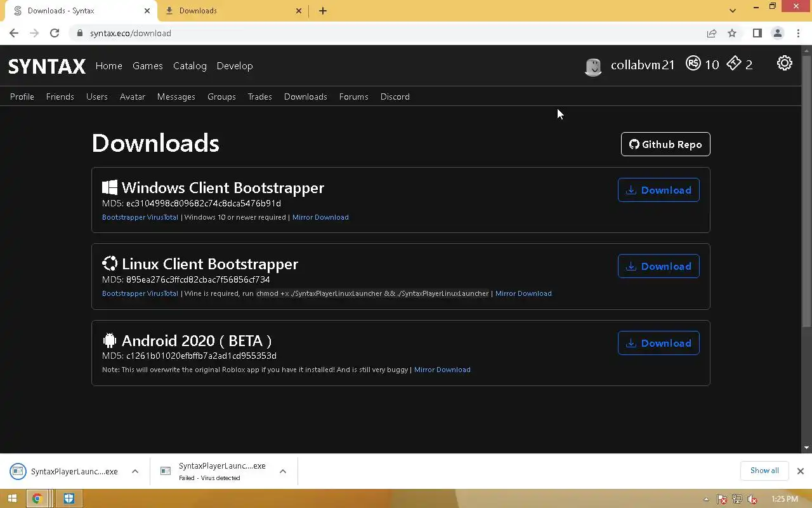Screen dimensions: 812x508
Task: Open Chrome tab search dropdown
Action: 733,11
